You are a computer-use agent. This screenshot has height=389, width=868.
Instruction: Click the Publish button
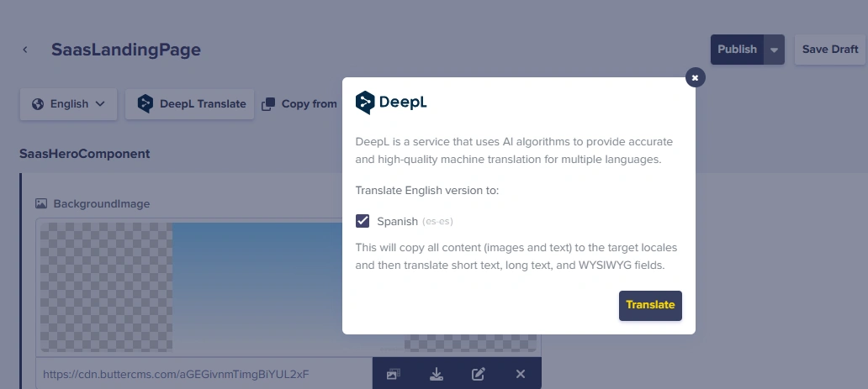pos(737,50)
